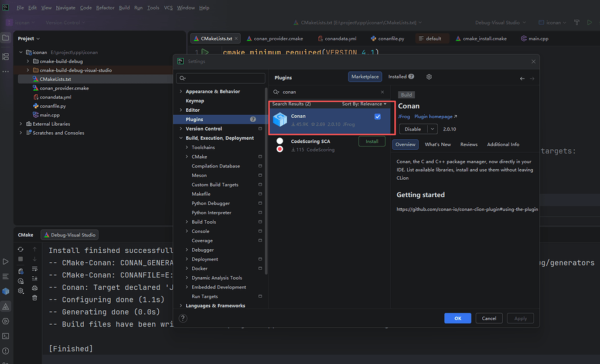Open the Sort By: Relevance dropdown

[x=364, y=104]
